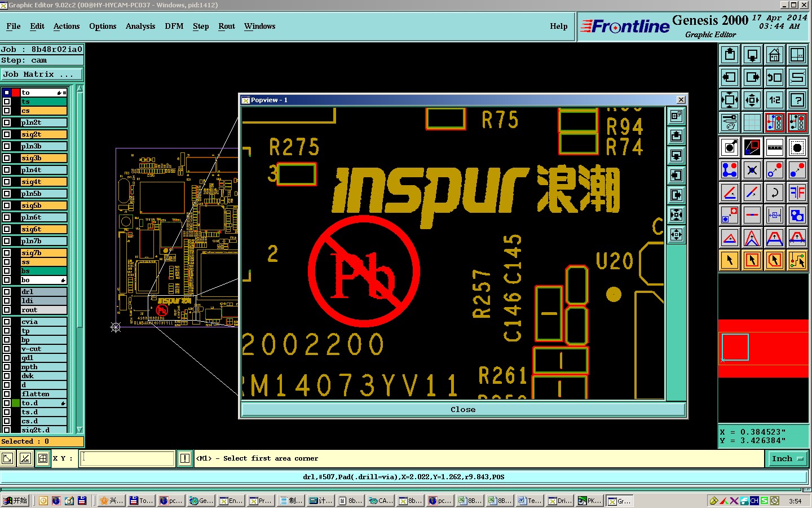The image size is (812, 508).
Task: Select the arrow pointer selection tool
Action: (730, 260)
